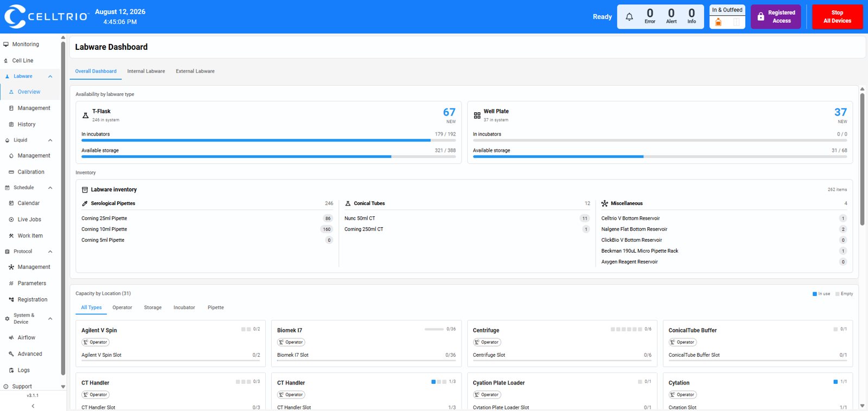The image size is (868, 411).
Task: Click the Labware flask icon in sidebar
Action: pos(7,76)
